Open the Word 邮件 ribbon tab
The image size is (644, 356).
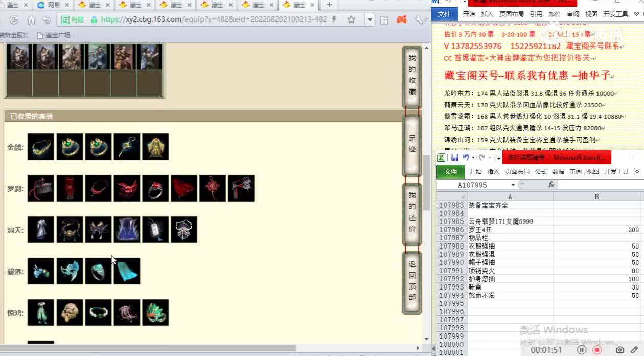pyautogui.click(x=555, y=14)
